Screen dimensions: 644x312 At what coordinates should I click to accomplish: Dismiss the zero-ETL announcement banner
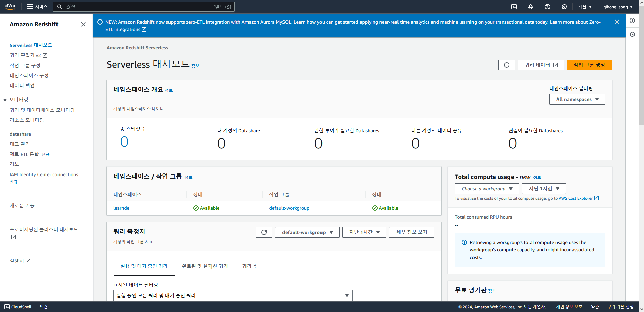pos(617,22)
